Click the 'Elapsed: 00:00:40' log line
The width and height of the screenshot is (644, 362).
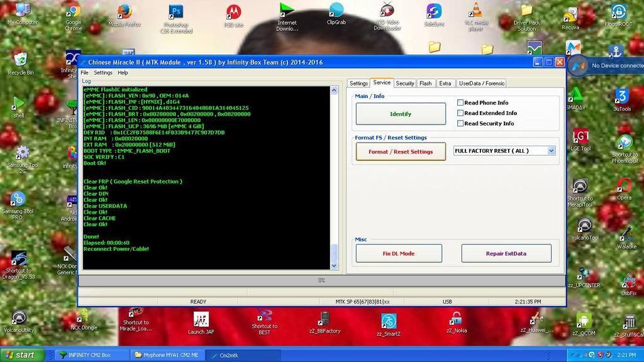106,243
